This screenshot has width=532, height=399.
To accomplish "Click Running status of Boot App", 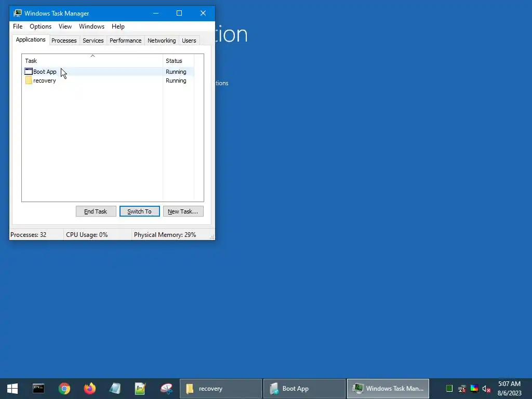I will click(176, 72).
